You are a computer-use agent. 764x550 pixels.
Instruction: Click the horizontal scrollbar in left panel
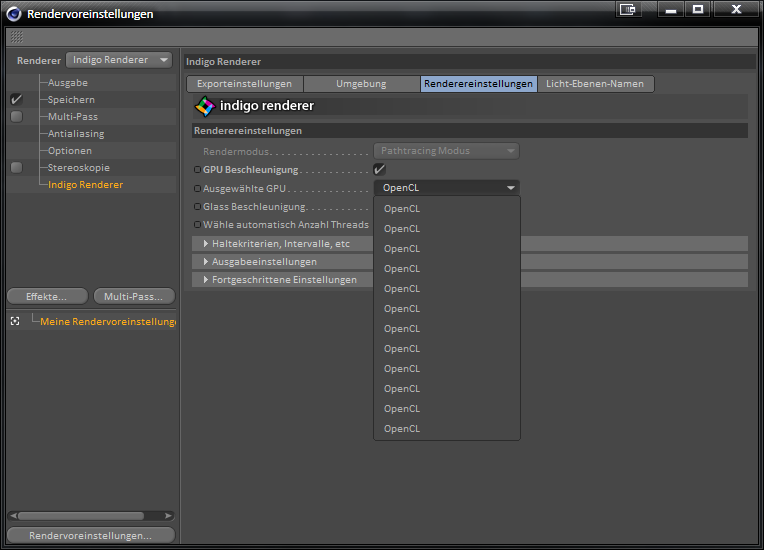coord(80,516)
